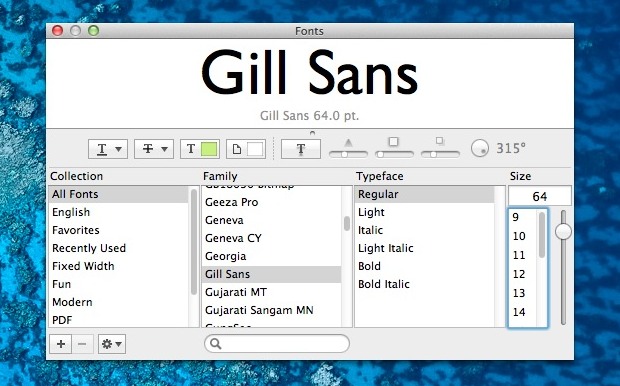620x386 pixels.
Task: Open the text strikethrough dropdown
Action: pyautogui.click(x=154, y=149)
